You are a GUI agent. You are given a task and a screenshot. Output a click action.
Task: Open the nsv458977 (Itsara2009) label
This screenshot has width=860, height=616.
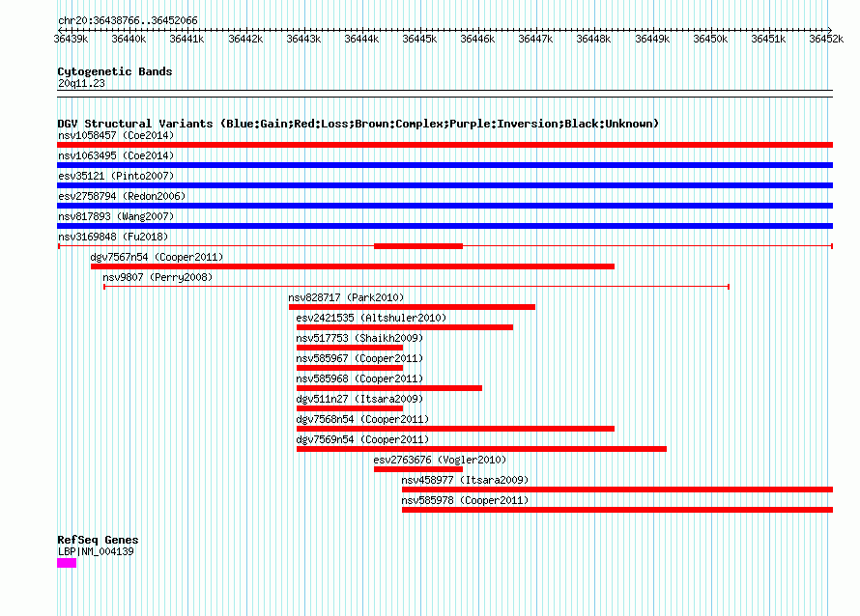tap(465, 480)
